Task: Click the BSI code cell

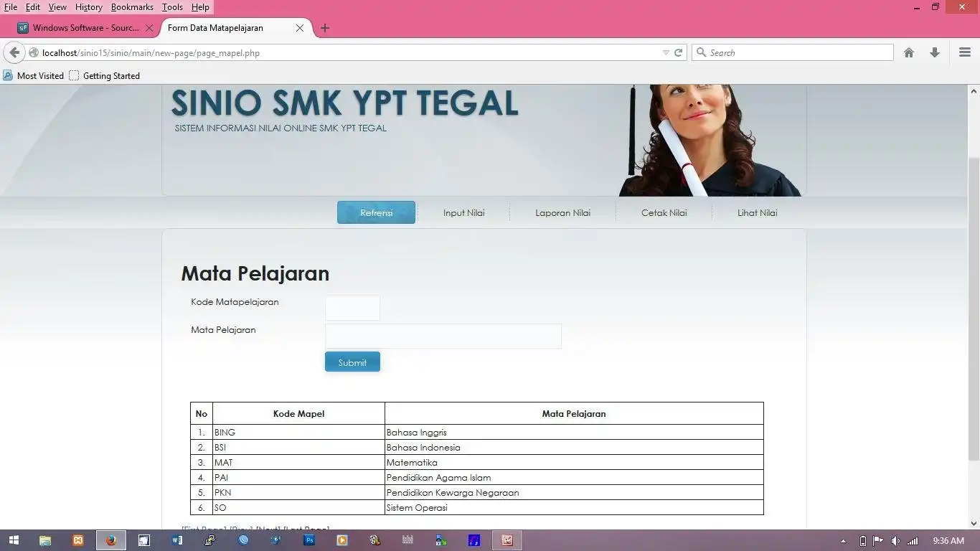Action: click(298, 447)
